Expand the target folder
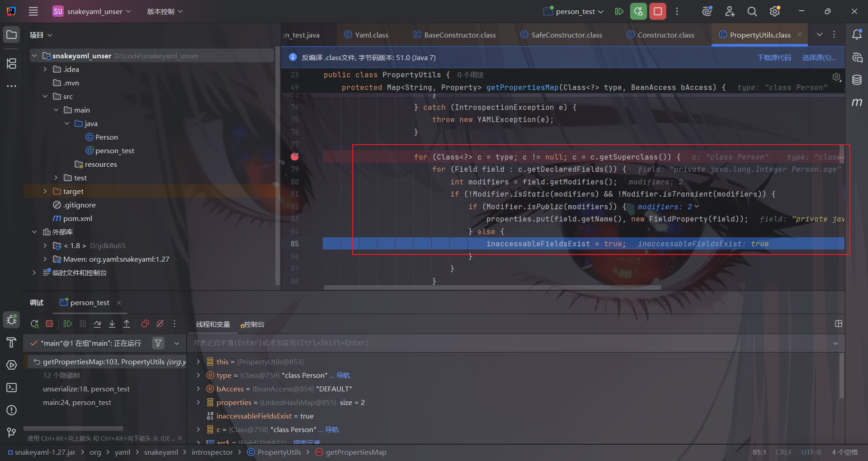This screenshot has height=461, width=868. [45, 191]
